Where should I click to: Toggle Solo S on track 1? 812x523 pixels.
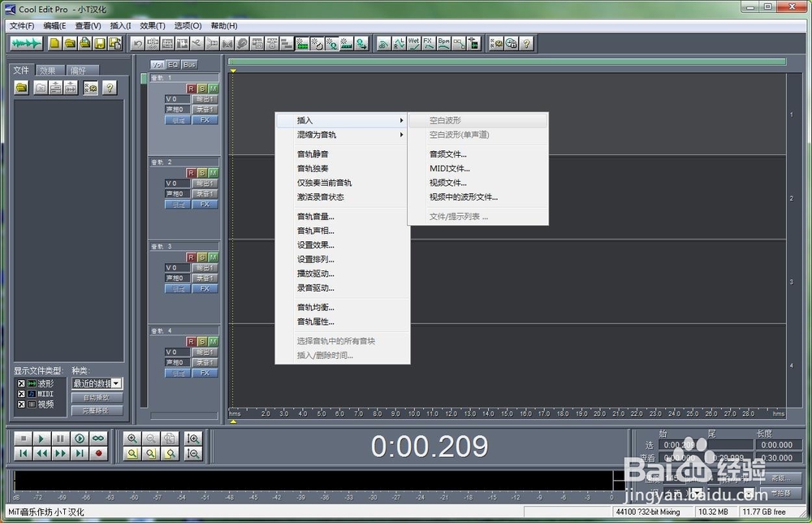[x=202, y=89]
